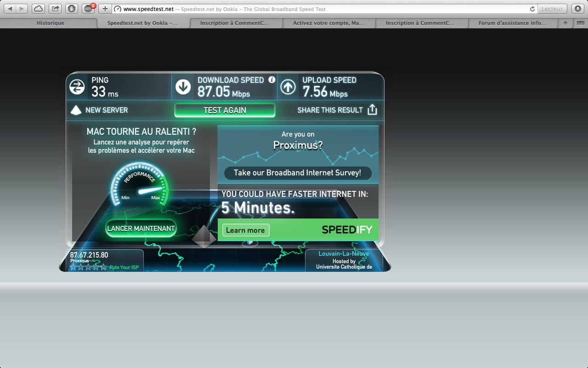Click the Rate Your ISP link

coord(124,267)
